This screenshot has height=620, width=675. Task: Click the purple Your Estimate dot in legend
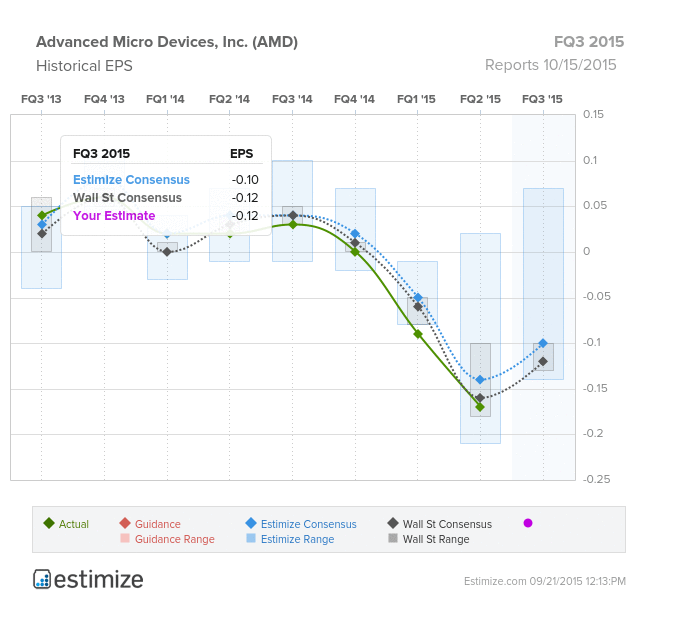point(528,523)
